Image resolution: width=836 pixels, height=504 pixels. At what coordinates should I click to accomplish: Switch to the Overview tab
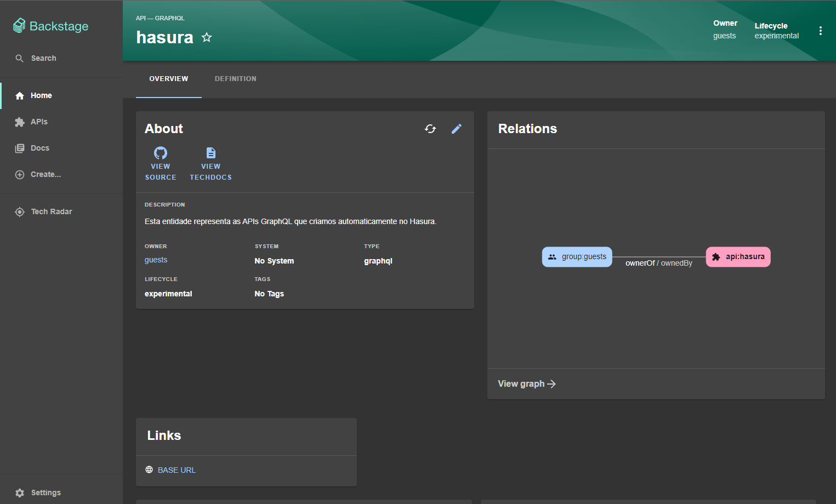[169, 79]
